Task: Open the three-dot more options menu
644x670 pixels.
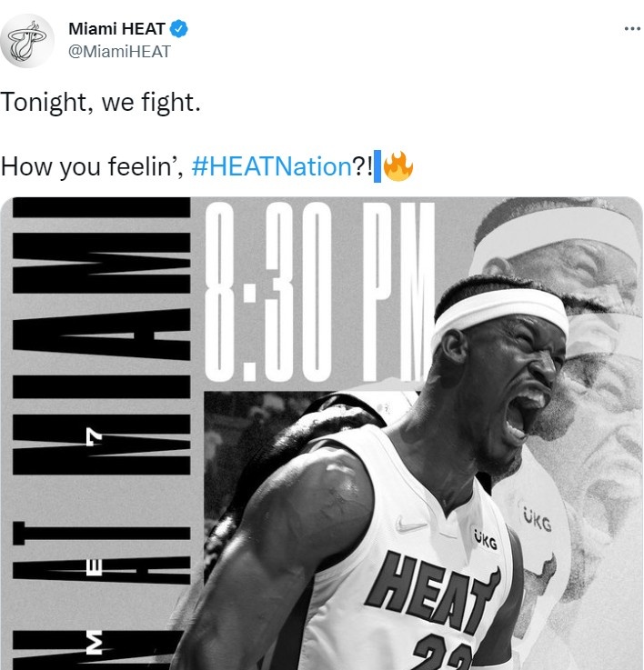Action: [632, 28]
